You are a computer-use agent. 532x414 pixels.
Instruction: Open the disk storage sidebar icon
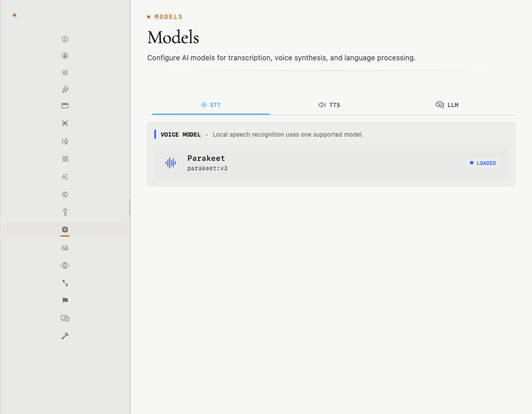pyautogui.click(x=65, y=248)
